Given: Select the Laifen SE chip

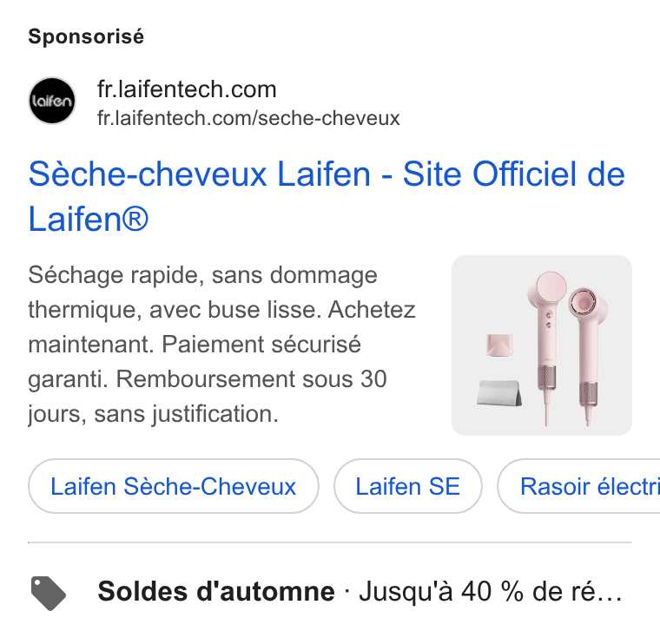Looking at the screenshot, I should [408, 486].
